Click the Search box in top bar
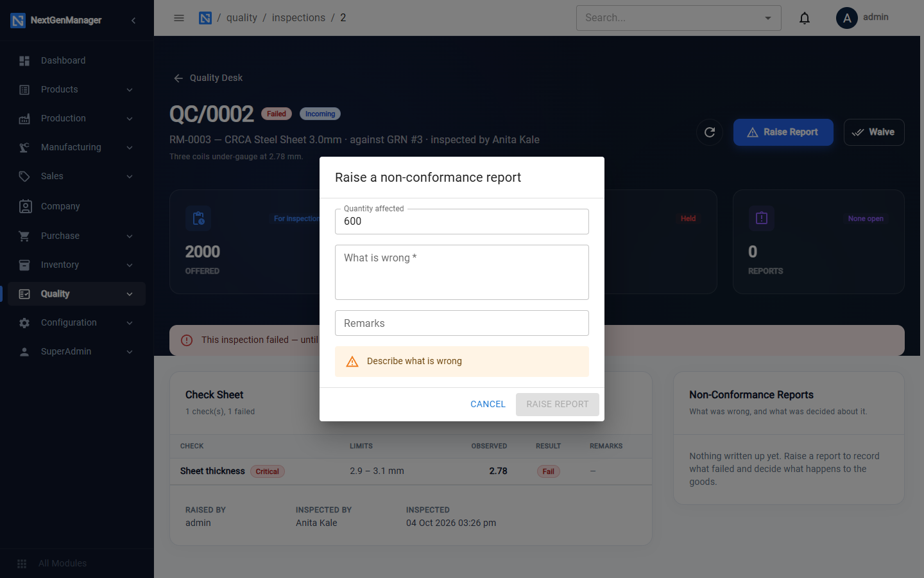 (679, 18)
